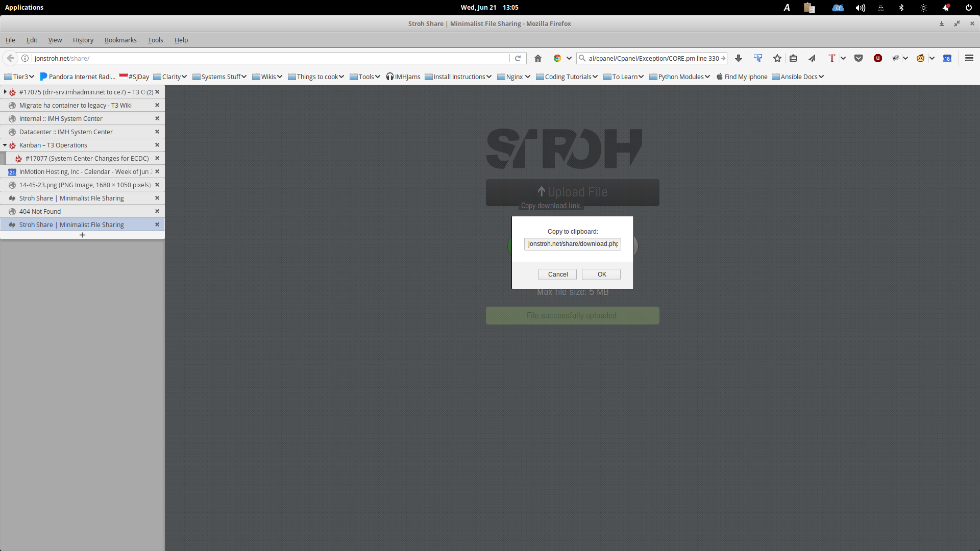Bookmark this page with star icon
The height and width of the screenshot is (551, 980).
coord(777,58)
